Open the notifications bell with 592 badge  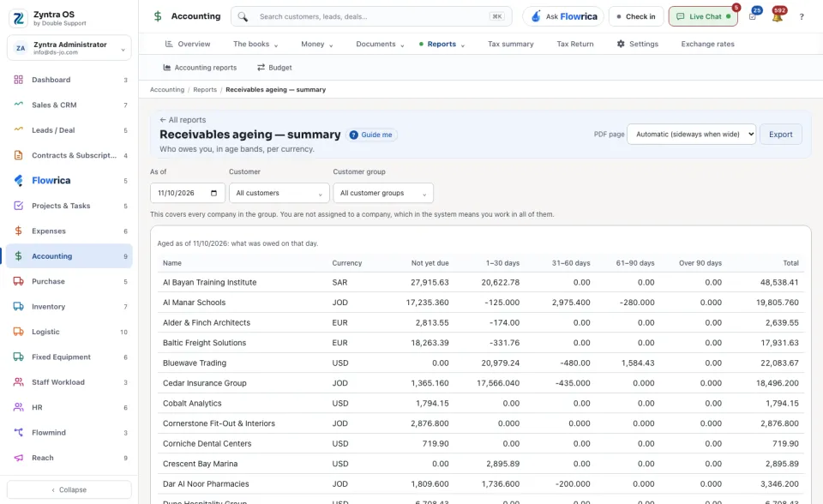(778, 15)
